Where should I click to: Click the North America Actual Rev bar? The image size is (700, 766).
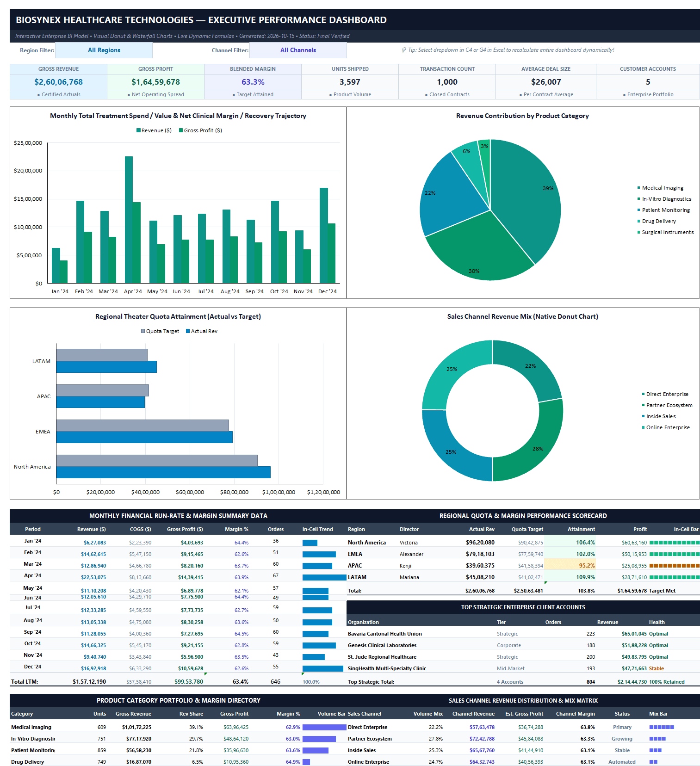163,472
